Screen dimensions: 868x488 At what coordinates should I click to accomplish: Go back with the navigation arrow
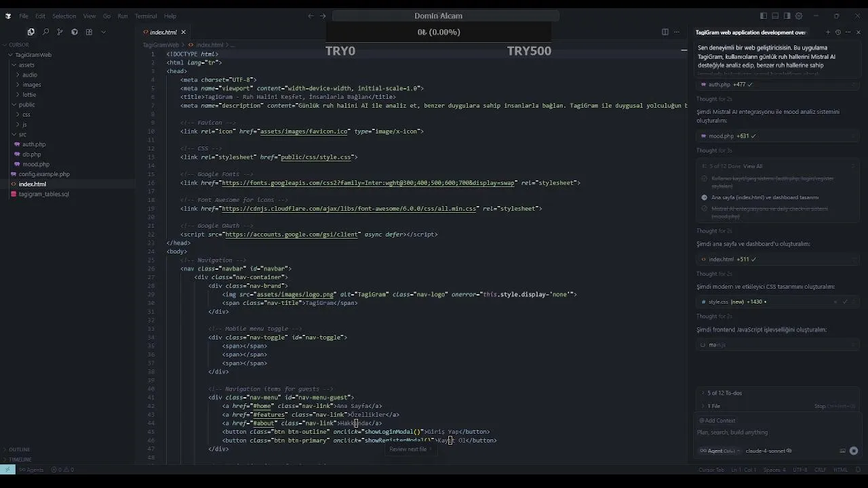click(311, 16)
